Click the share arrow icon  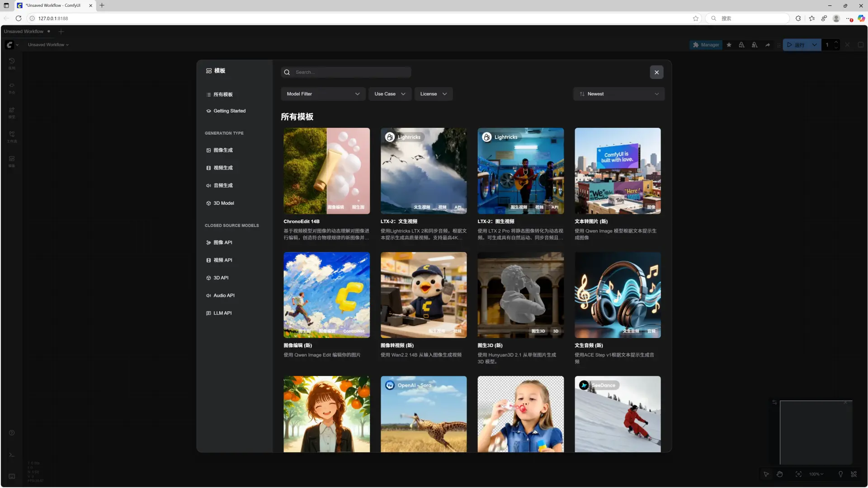(768, 45)
